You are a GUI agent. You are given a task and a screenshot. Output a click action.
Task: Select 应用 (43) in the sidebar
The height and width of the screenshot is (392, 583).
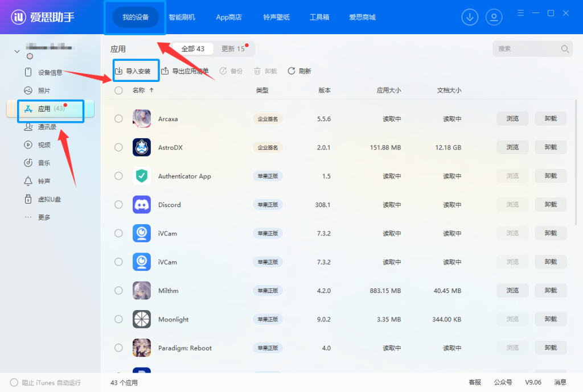50,109
